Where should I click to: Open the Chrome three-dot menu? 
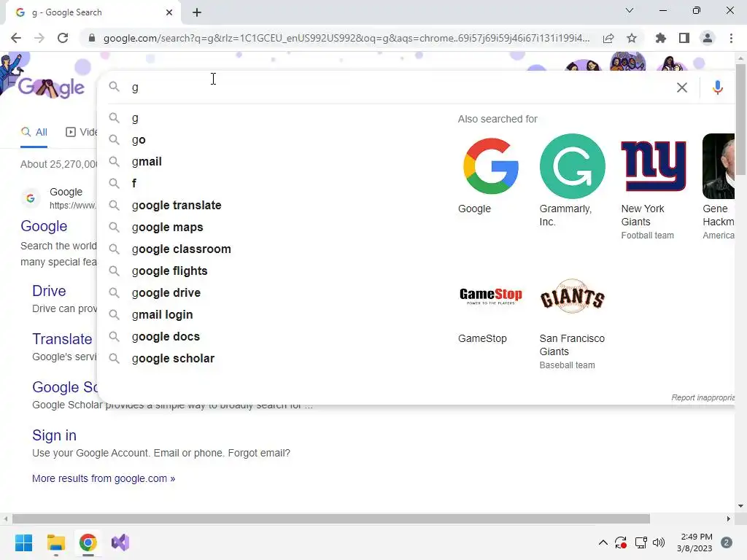point(731,38)
